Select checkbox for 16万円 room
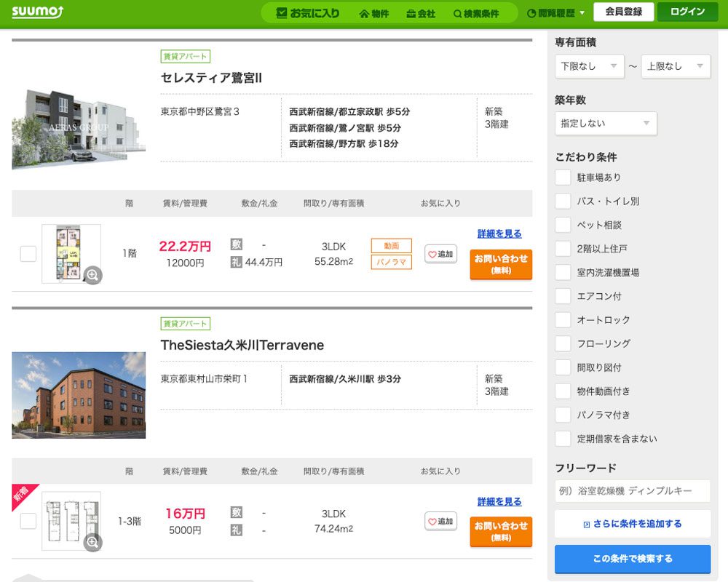The width and height of the screenshot is (728, 582). (28, 521)
